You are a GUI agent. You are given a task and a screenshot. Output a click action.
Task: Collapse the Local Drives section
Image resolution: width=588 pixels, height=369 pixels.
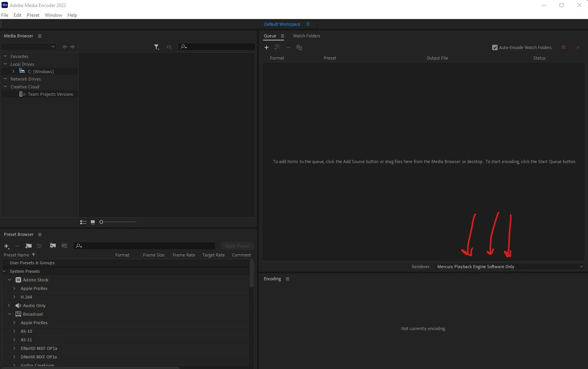click(x=5, y=64)
